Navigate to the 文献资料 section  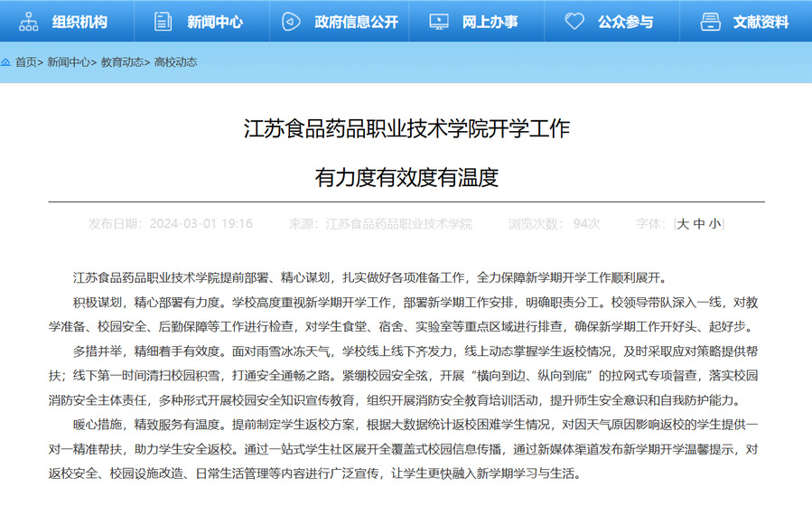pos(761,22)
